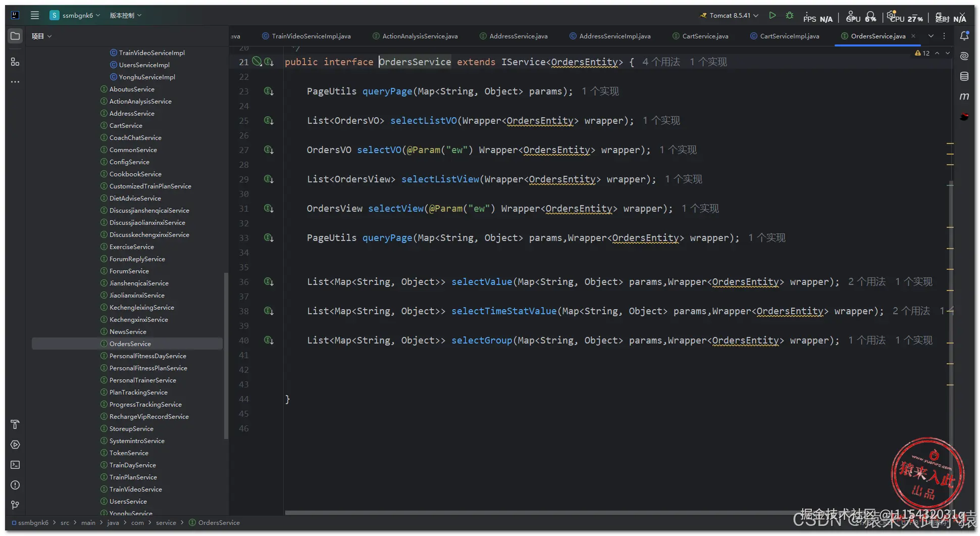Switch to AddressServiceImpl.java tab
The width and height of the screenshot is (980, 536).
tap(610, 36)
